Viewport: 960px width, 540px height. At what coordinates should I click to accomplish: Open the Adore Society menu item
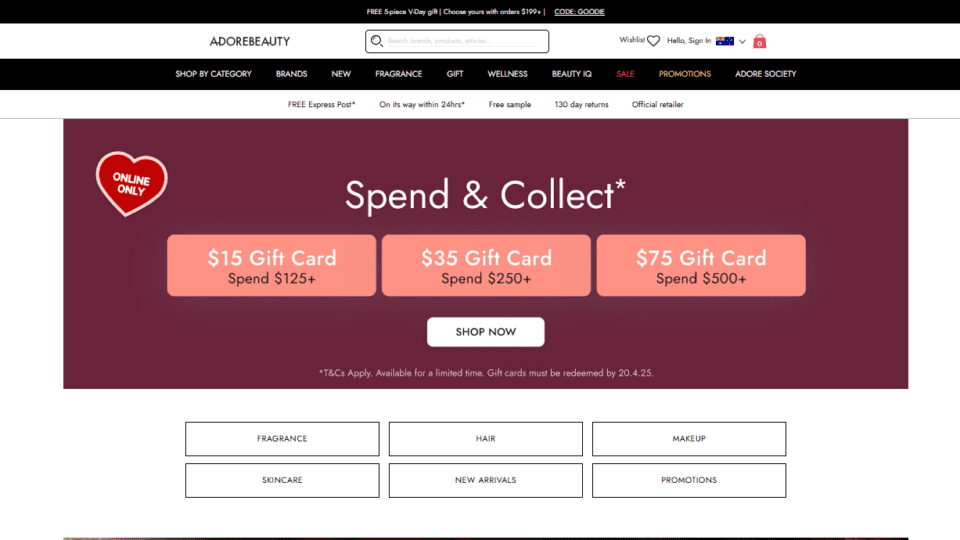[x=765, y=74]
